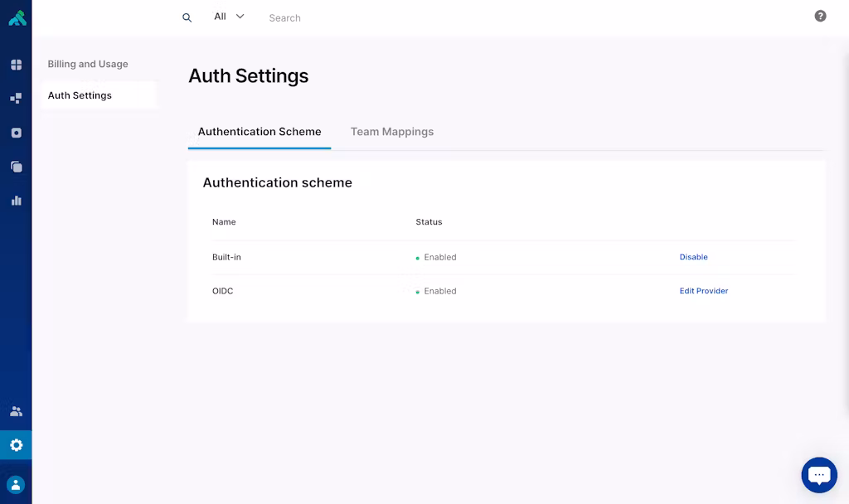Open the user profile avatar icon
The height and width of the screenshot is (504, 849).
(16, 485)
